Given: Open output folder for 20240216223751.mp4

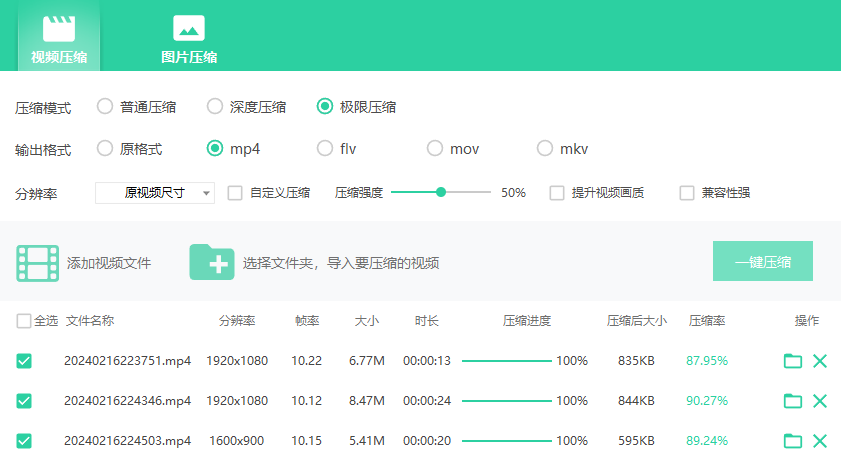Looking at the screenshot, I should [x=793, y=361].
